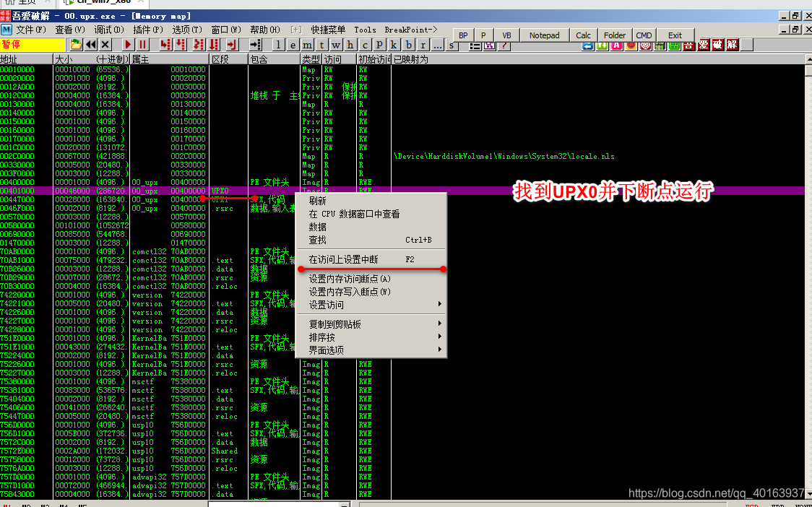
Task: Click the red question mark help icon
Action: coord(504,45)
